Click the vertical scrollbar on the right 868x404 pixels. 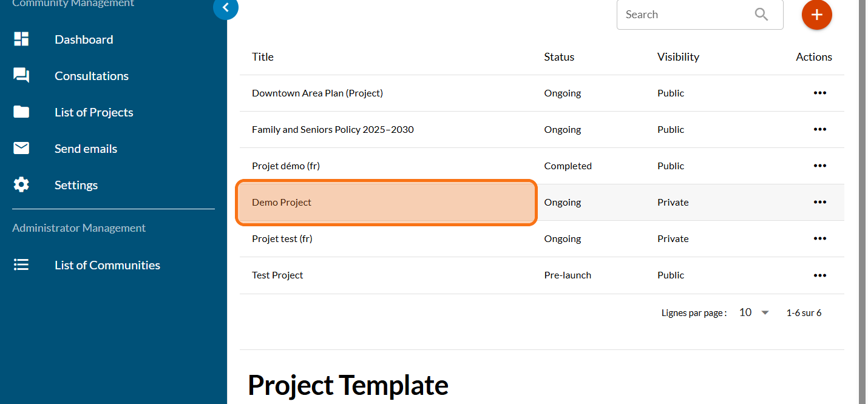pos(863,182)
